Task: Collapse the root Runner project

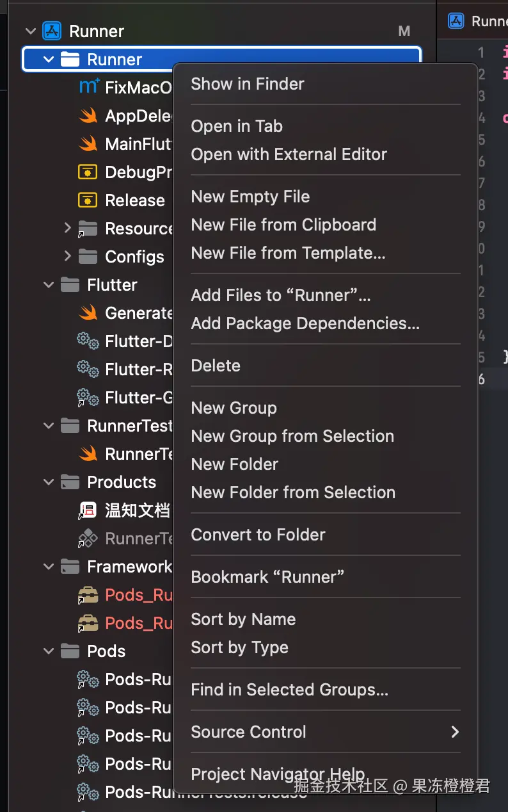Action: [x=30, y=31]
